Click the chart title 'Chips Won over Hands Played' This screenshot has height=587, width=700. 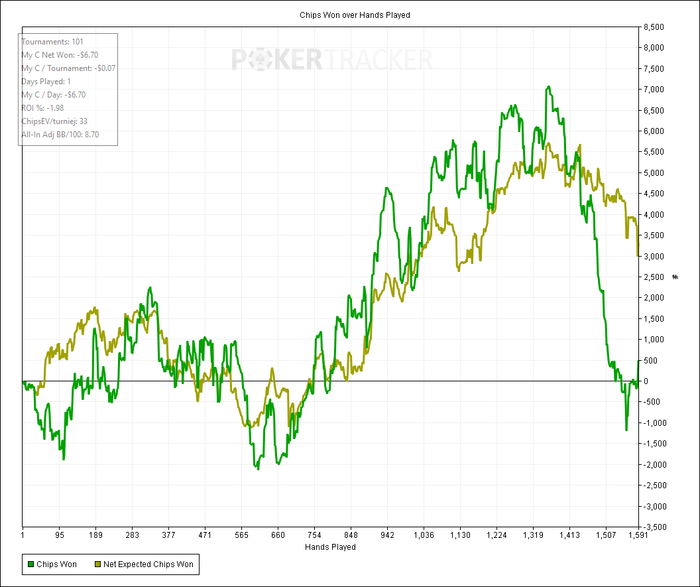point(355,15)
